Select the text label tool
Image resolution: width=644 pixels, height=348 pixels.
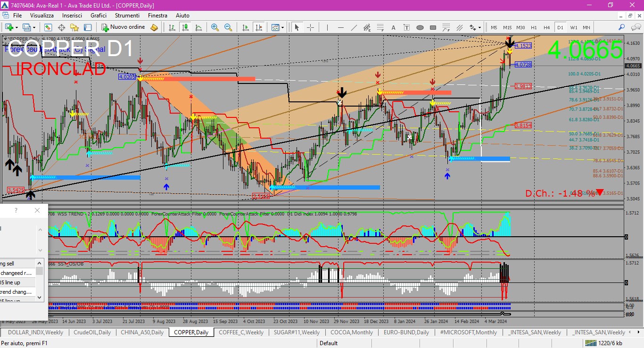[x=406, y=27]
